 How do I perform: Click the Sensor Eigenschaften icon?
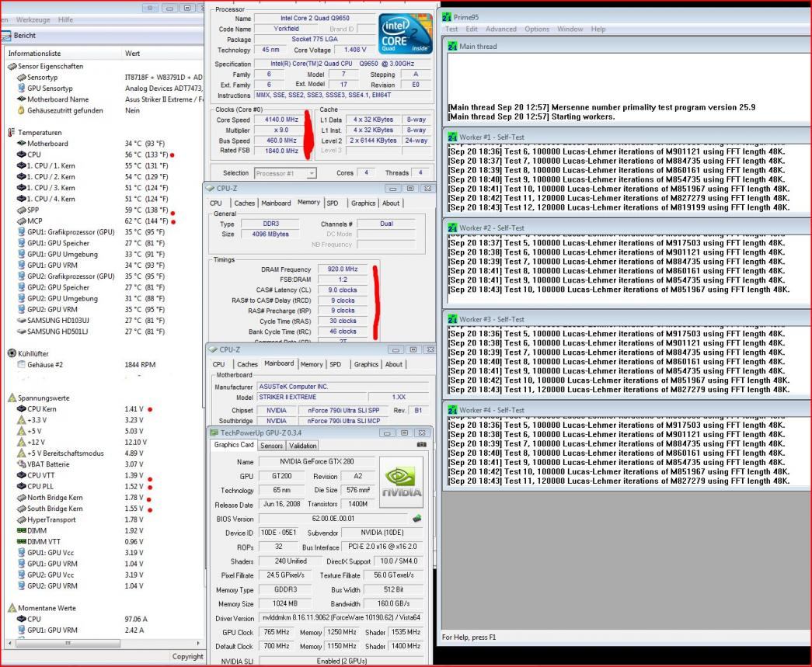click(12, 66)
